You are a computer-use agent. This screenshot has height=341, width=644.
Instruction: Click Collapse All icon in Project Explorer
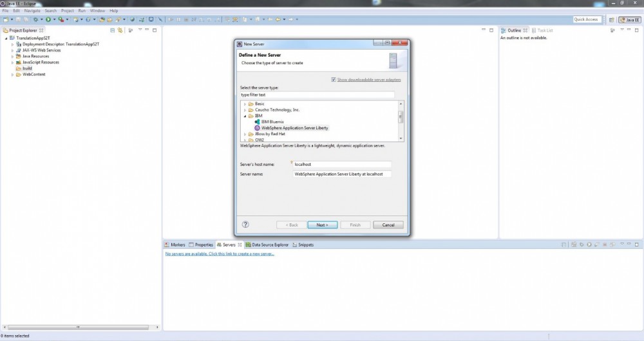(x=113, y=30)
